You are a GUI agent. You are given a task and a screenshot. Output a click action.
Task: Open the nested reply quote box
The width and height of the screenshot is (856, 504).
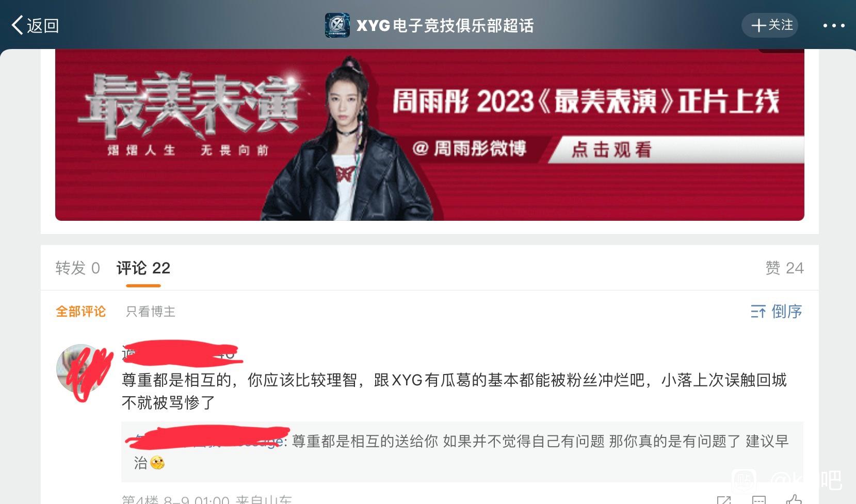pos(462,452)
